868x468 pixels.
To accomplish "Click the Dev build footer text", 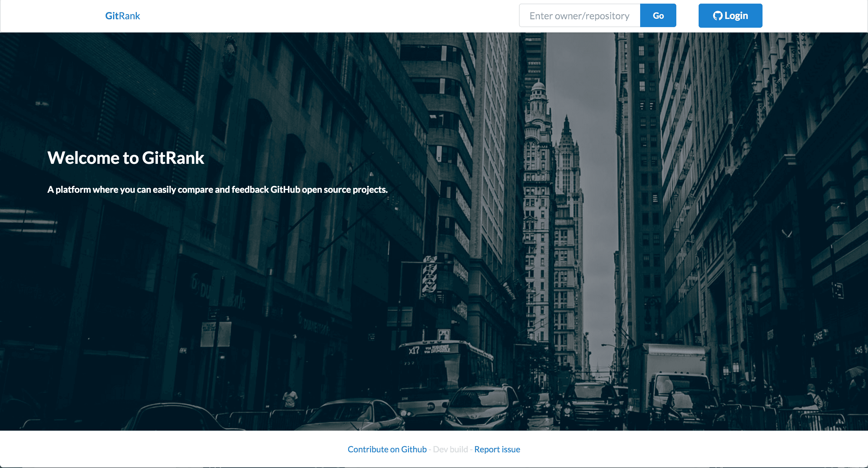I will [450, 449].
